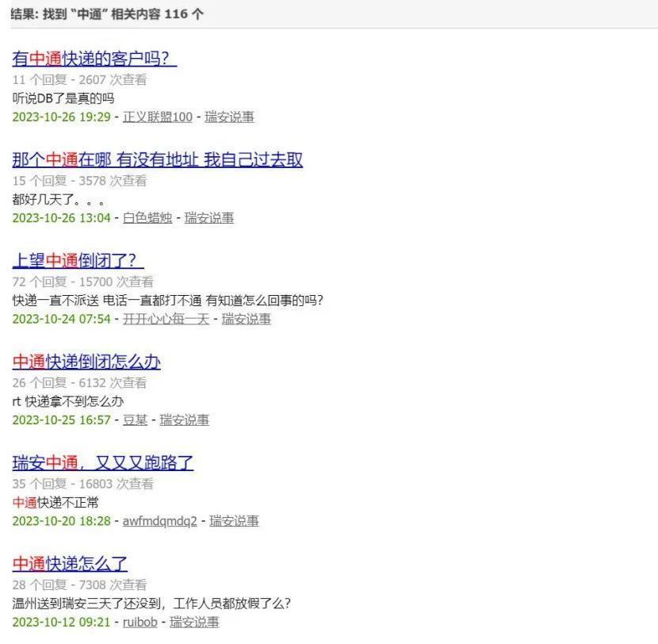Open the 中通快递怎么了 thread
The width and height of the screenshot is (658, 644).
click(x=70, y=563)
